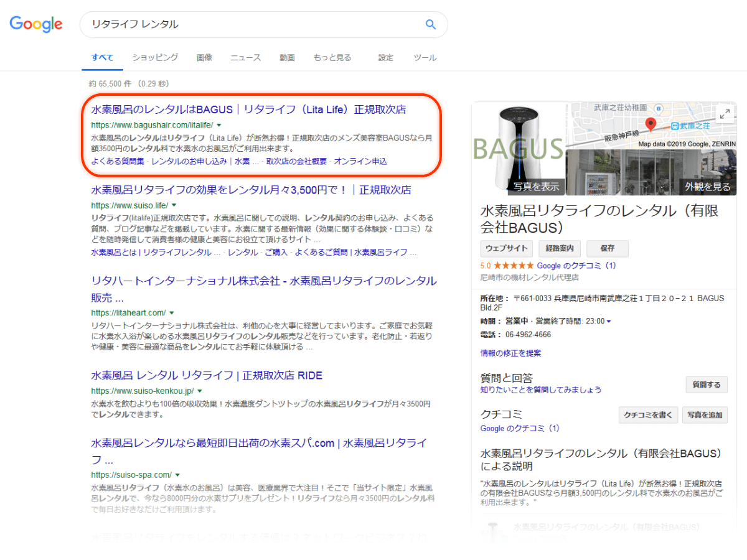Click the red map pin marker
Screen dimensions: 747x560
coord(651,124)
